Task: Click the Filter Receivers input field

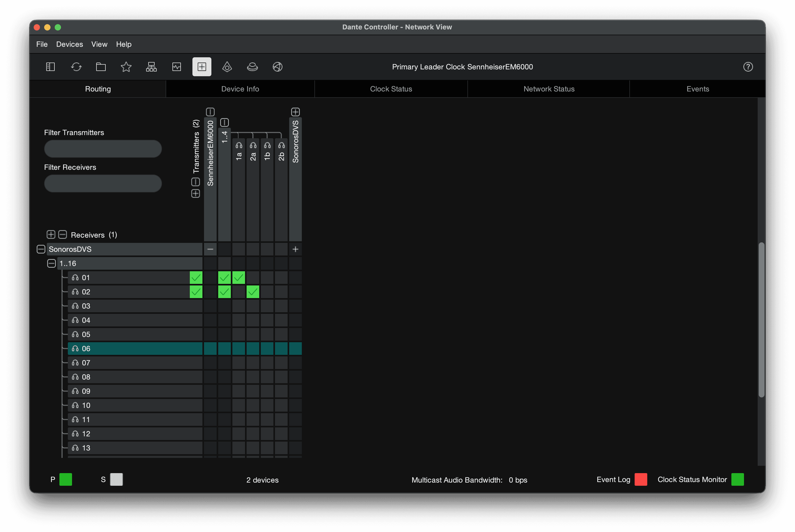Action: click(x=103, y=183)
